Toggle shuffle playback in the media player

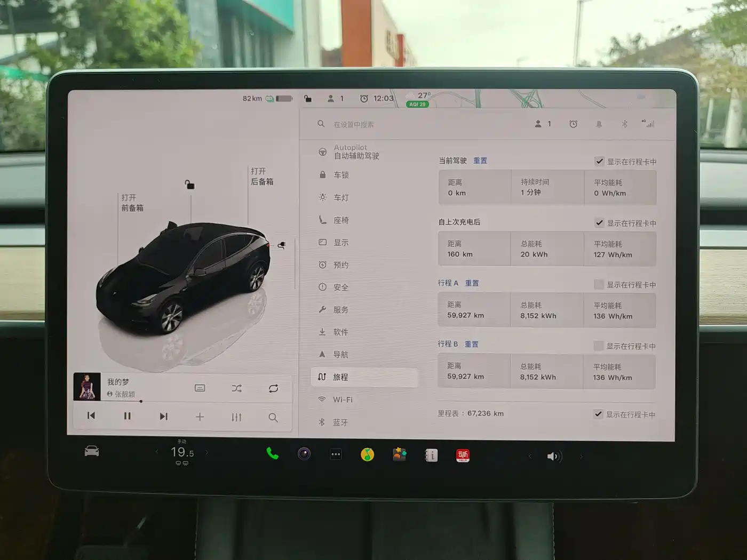[236, 388]
